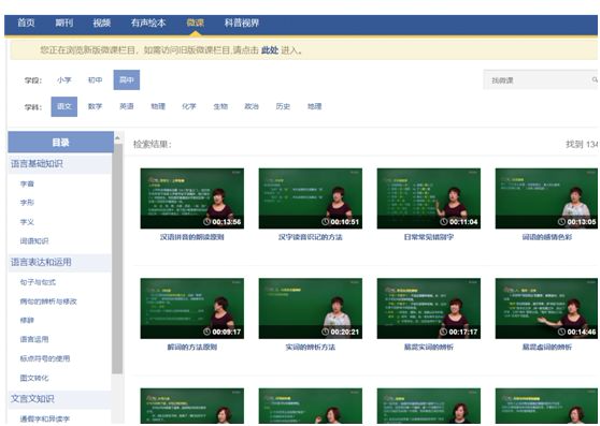Screen dimensions: 600x426
Task: Click the 此处 link in the banner
Action: [269, 50]
